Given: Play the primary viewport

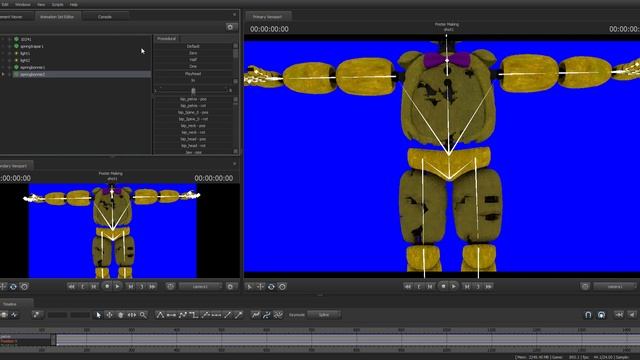Looking at the screenshot, I should tap(454, 287).
